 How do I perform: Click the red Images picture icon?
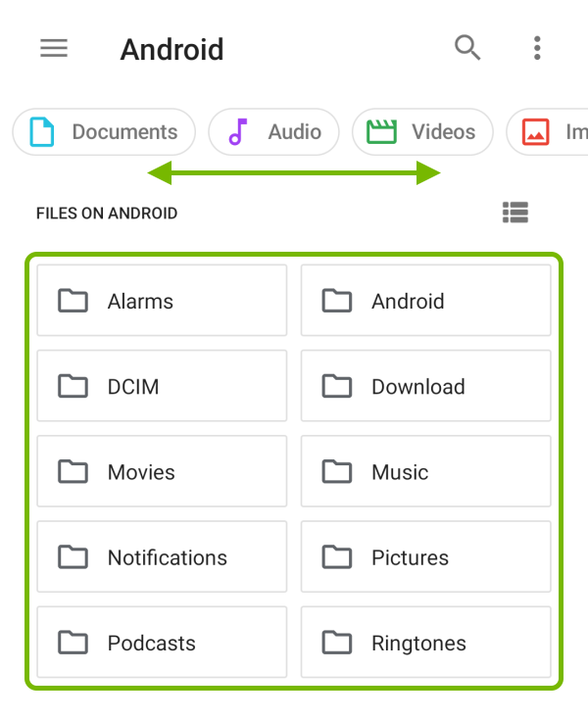coord(536,132)
